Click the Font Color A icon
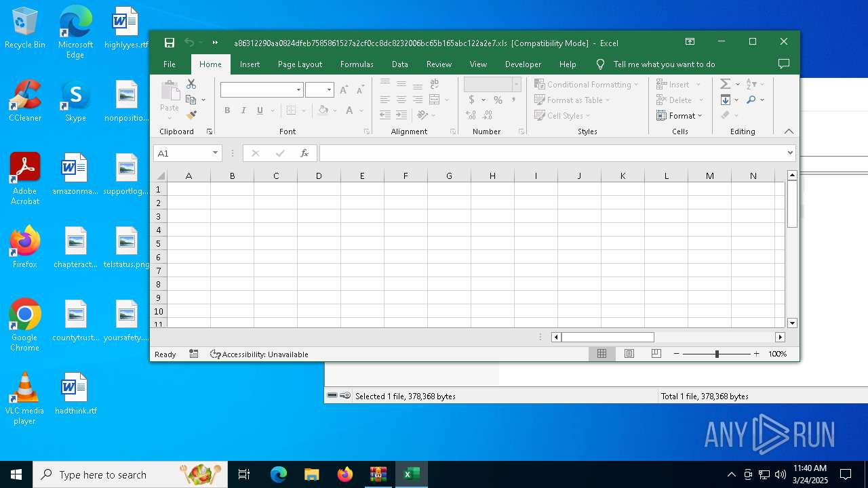The width and height of the screenshot is (868, 488). [x=349, y=110]
